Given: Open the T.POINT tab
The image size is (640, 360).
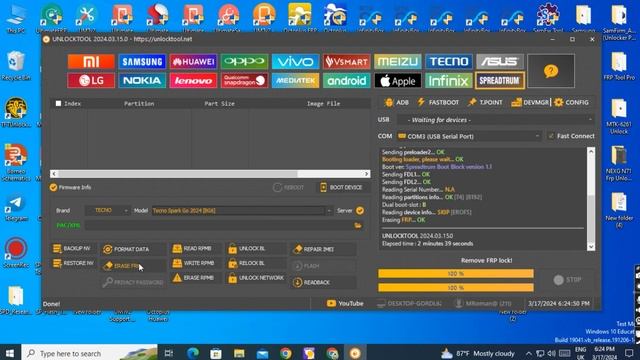Looking at the screenshot, I should pyautogui.click(x=485, y=102).
